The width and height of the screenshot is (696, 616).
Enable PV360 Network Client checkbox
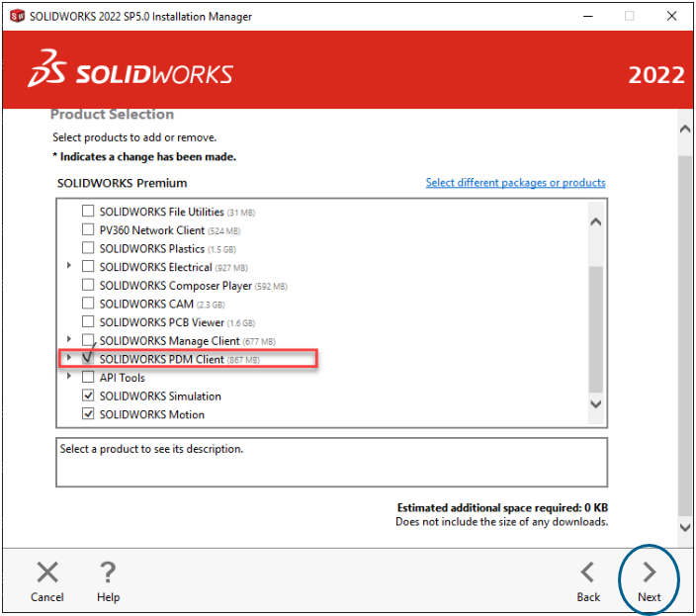click(x=88, y=229)
